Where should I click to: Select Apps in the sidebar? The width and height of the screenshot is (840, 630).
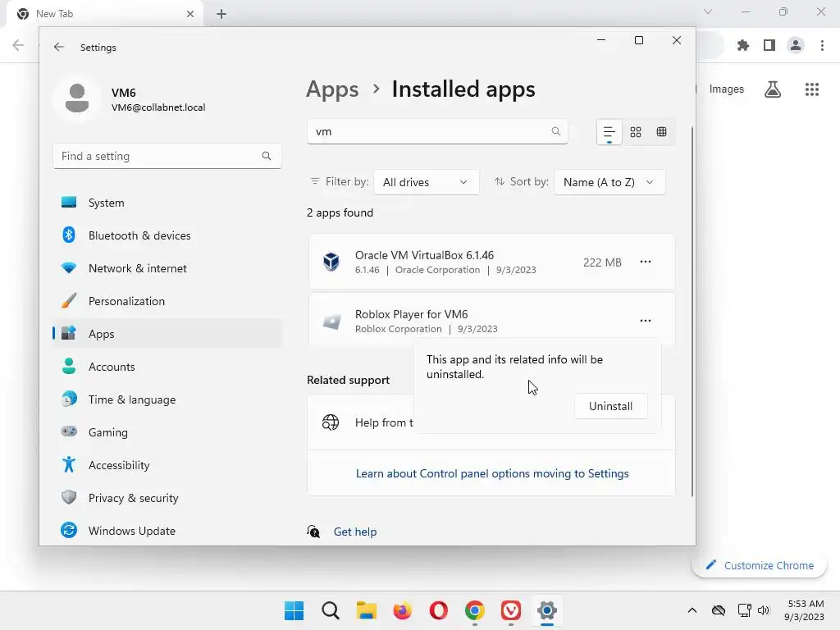coord(167,334)
